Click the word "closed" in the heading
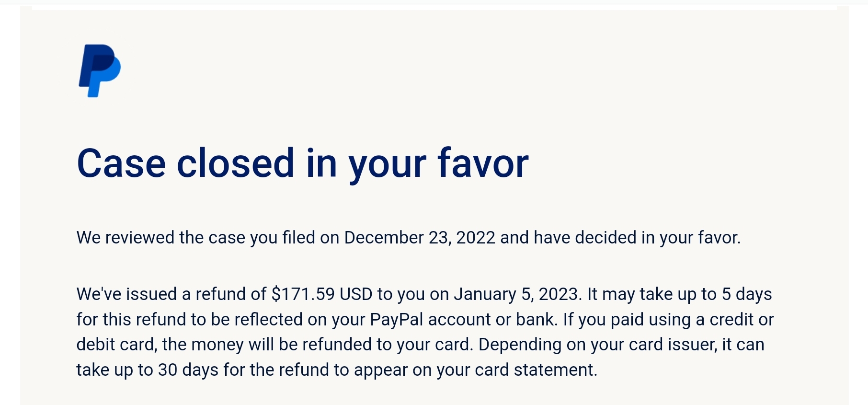The image size is (868, 405). point(235,164)
